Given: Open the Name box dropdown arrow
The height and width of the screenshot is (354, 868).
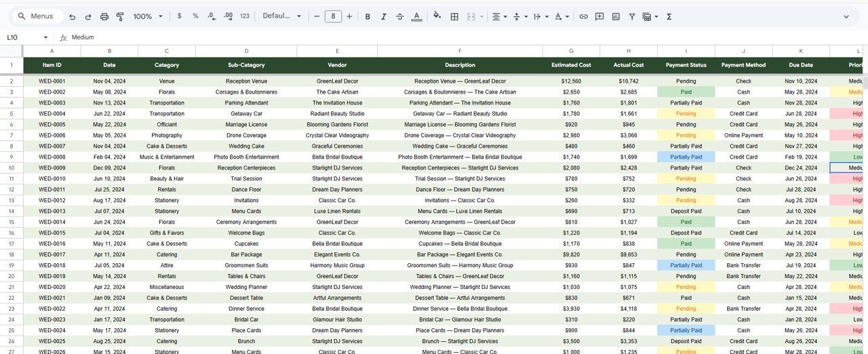Looking at the screenshot, I should coord(45,37).
